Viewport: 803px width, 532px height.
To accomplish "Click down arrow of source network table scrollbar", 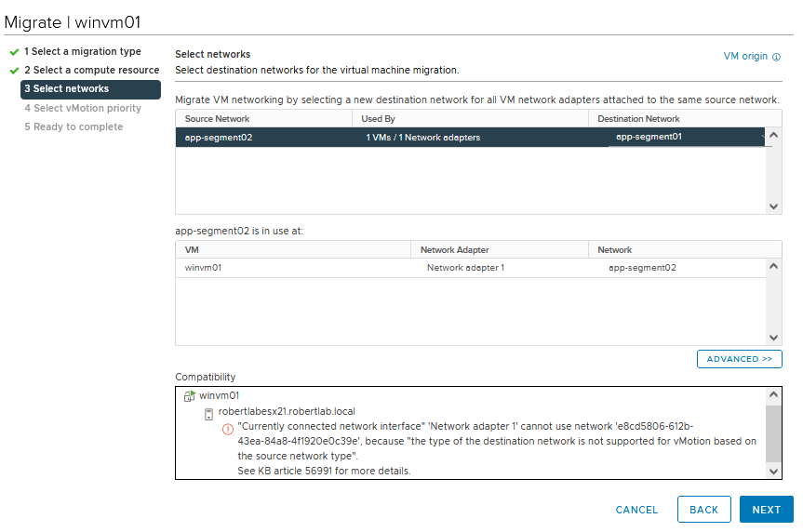I will pyautogui.click(x=774, y=206).
